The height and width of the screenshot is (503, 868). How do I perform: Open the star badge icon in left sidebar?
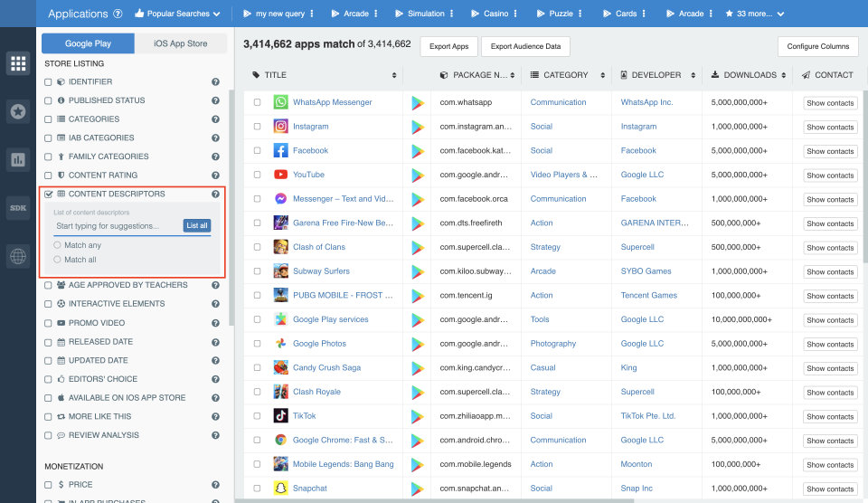pyautogui.click(x=18, y=112)
